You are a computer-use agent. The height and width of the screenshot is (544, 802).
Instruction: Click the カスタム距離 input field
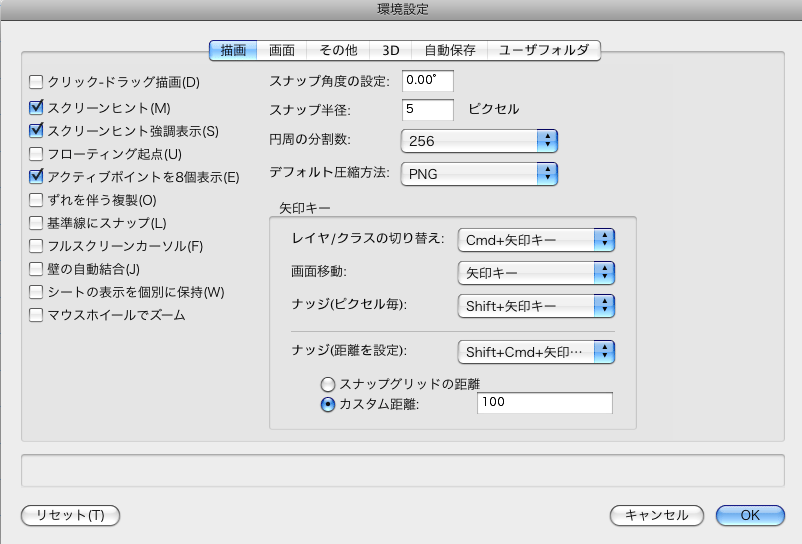coord(544,403)
